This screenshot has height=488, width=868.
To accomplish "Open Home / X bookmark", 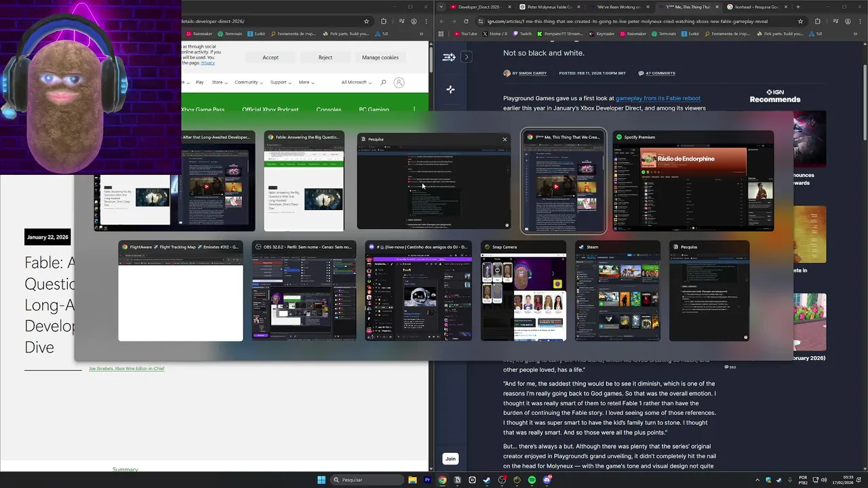I will tap(494, 33).
